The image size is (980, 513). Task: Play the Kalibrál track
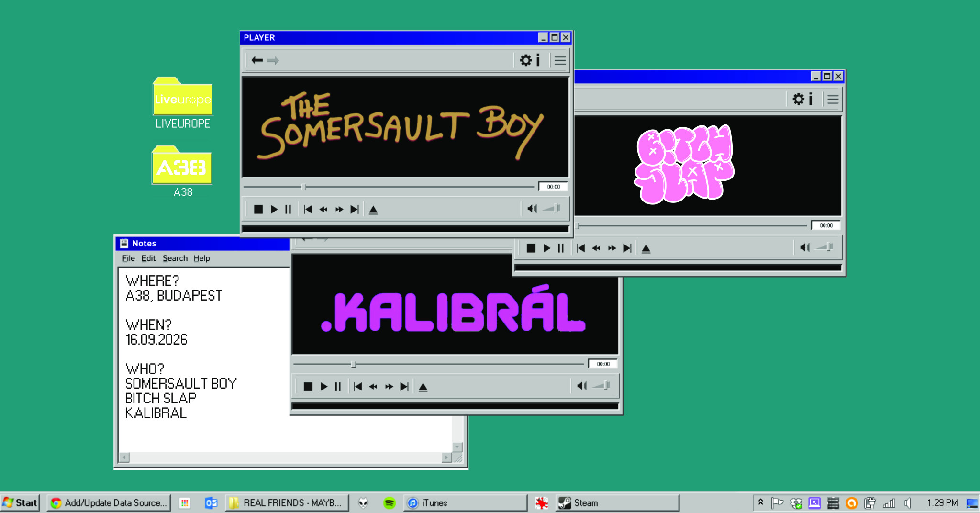click(x=324, y=386)
